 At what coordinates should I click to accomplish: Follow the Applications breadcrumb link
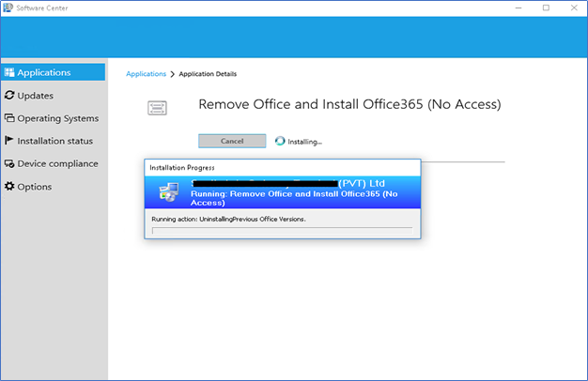[146, 74]
